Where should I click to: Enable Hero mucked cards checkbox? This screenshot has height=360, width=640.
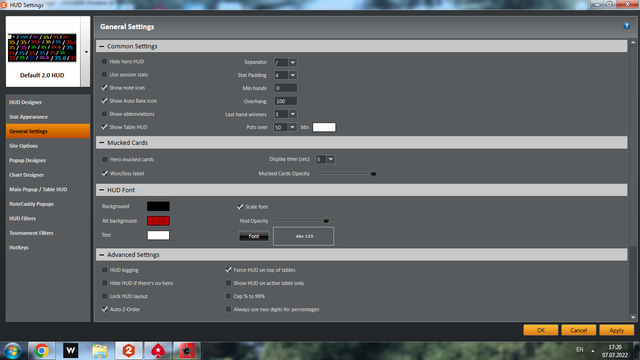tap(104, 160)
